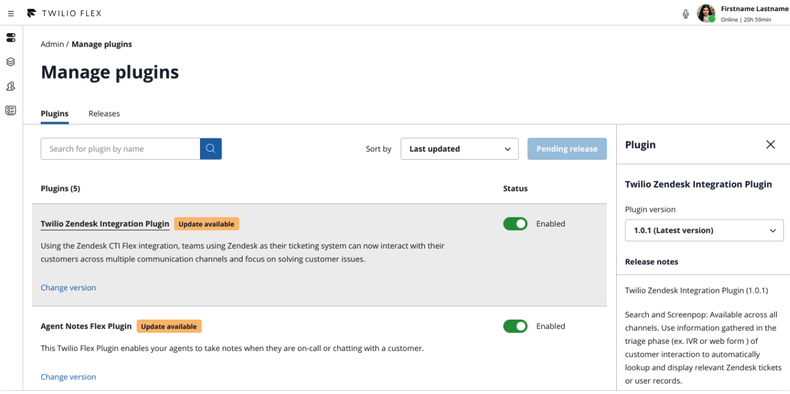Image resolution: width=790 pixels, height=394 pixels.
Task: Expand the Plugin version 1.0.1 dropdown
Action: click(704, 230)
